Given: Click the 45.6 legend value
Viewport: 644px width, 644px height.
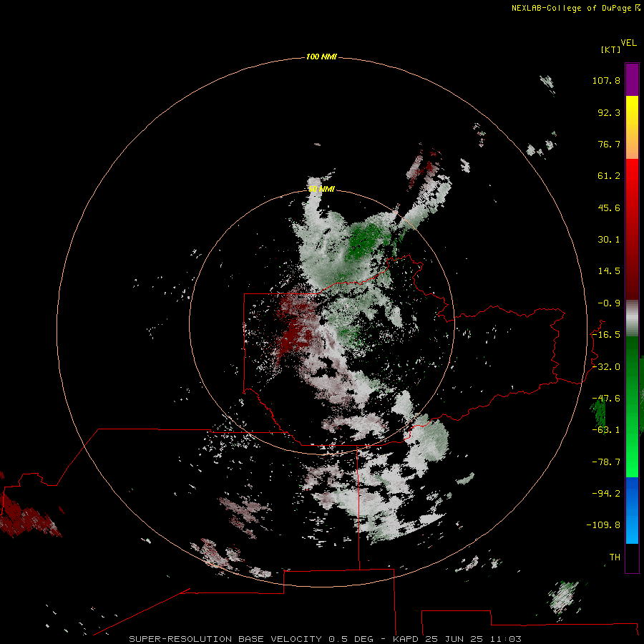Looking at the screenshot, I should tap(609, 208).
